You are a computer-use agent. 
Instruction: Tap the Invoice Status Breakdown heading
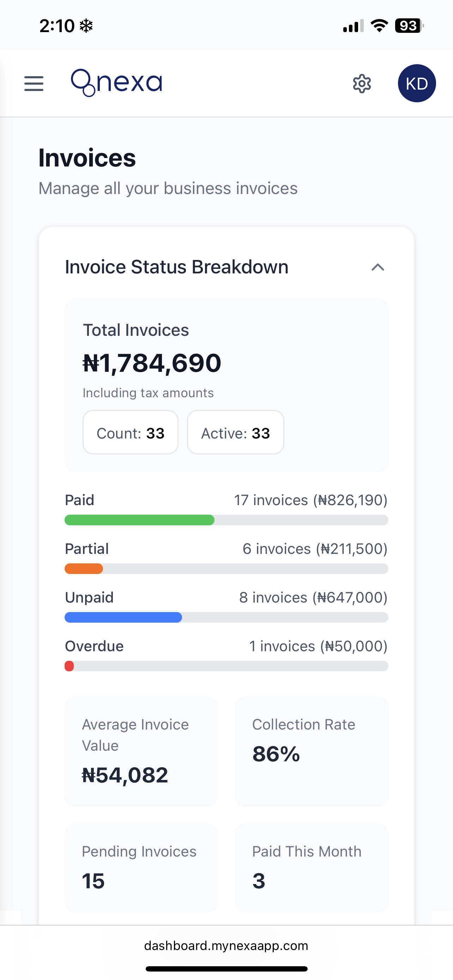click(x=176, y=267)
